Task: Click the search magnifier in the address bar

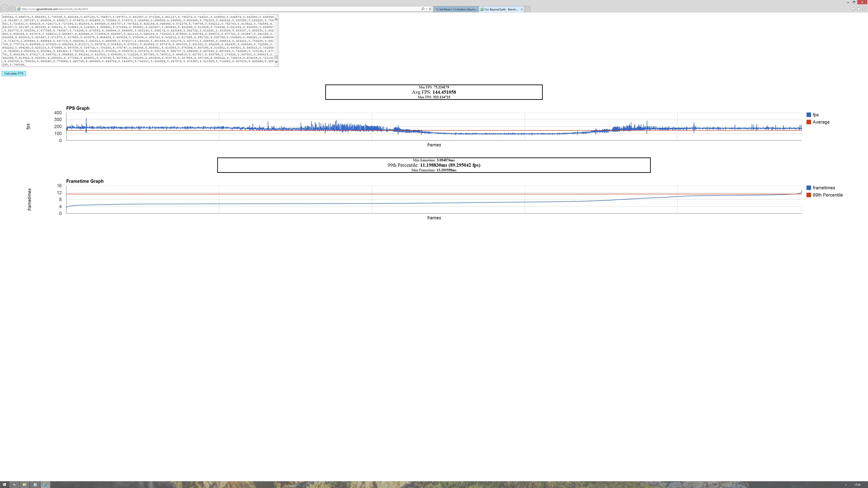Action: click(422, 9)
